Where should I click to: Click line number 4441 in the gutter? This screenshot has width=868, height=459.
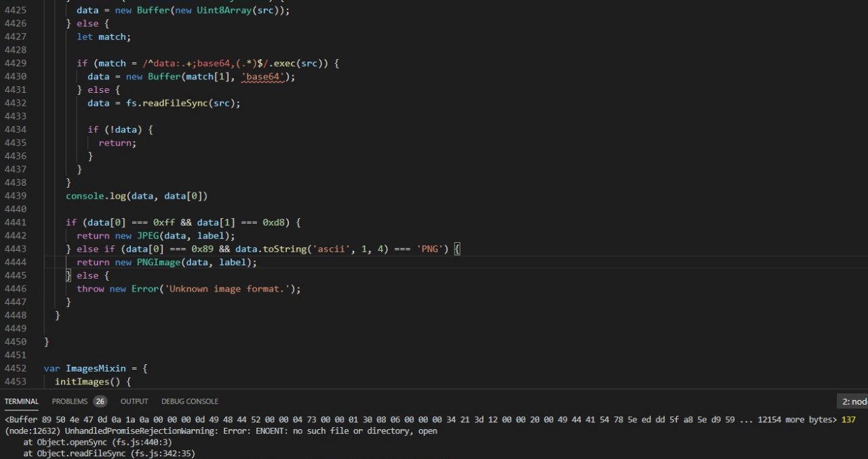[x=15, y=222]
